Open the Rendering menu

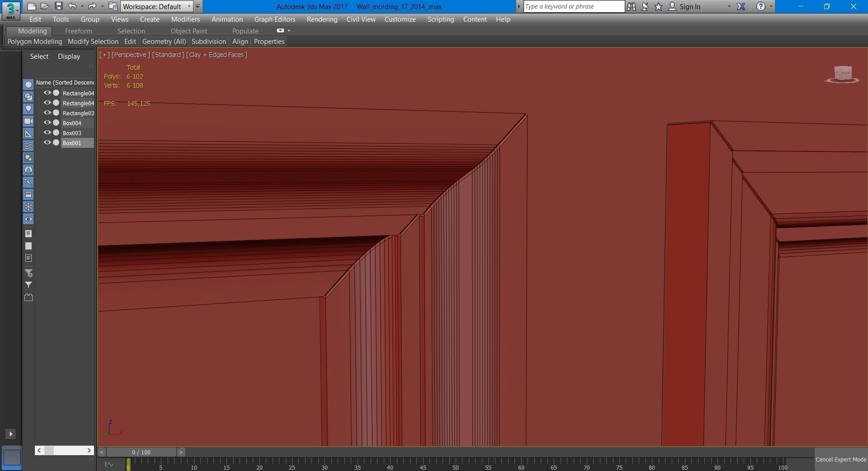point(322,19)
